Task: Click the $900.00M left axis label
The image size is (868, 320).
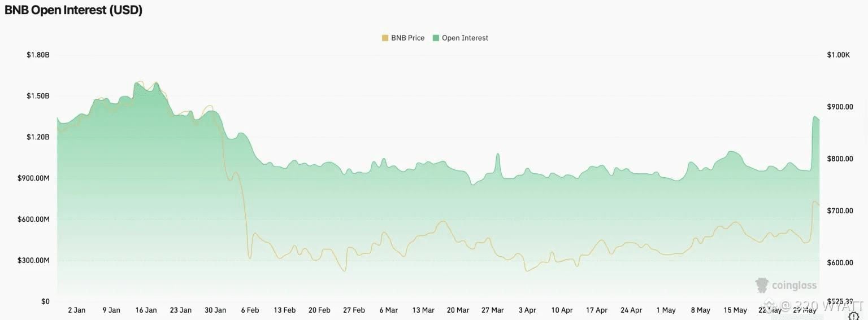Action: click(x=34, y=178)
